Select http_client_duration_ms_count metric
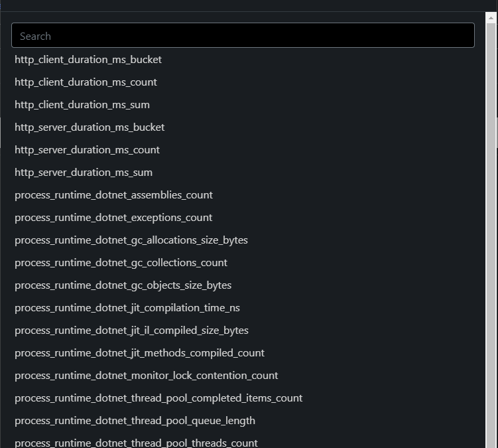This screenshot has width=498, height=448. pyautogui.click(x=86, y=82)
